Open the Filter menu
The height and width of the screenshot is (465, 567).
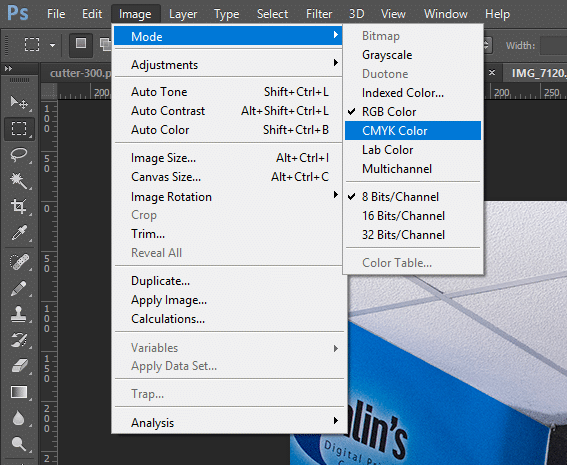click(x=319, y=14)
